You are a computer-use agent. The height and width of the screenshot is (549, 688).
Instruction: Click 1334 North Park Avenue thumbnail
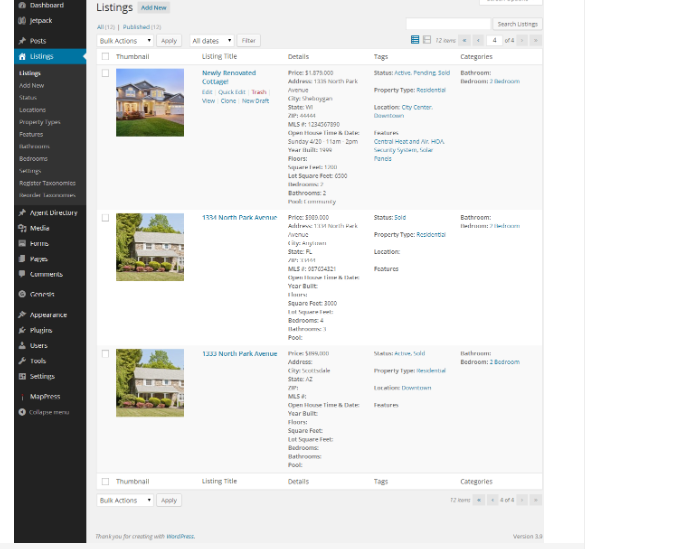tap(150, 247)
